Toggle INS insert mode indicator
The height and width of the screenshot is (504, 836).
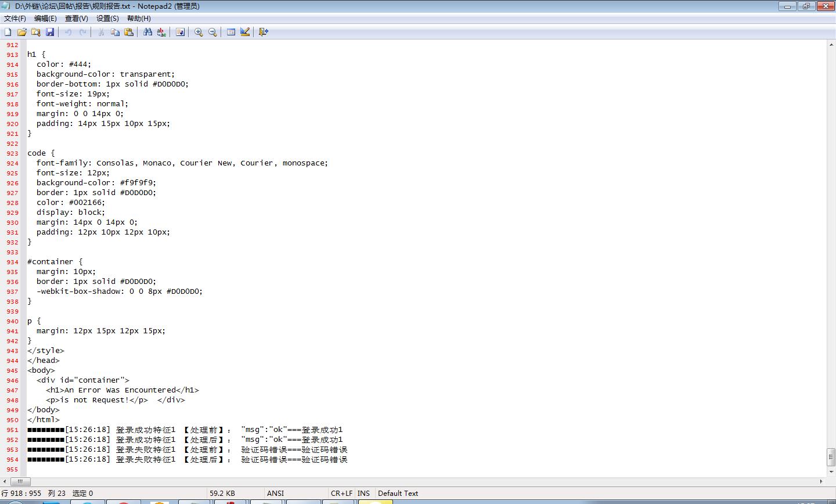(x=363, y=493)
